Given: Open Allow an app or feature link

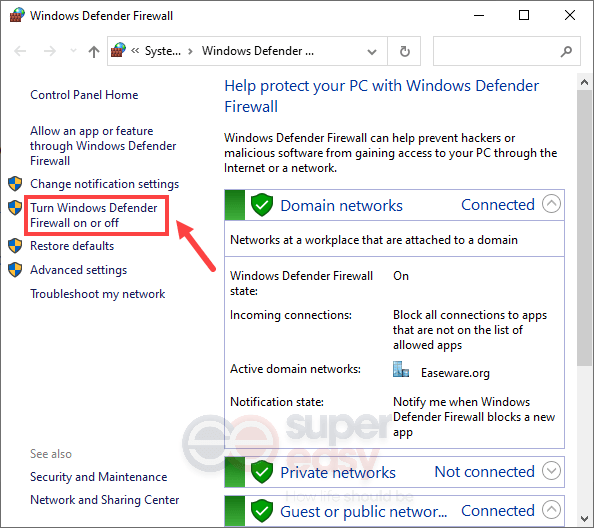Looking at the screenshot, I should (103, 146).
